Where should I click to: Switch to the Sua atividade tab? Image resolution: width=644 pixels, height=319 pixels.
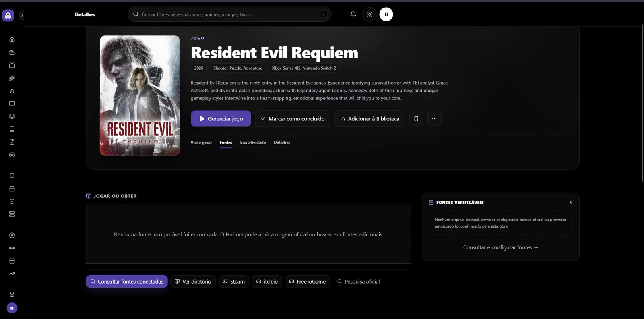point(253,143)
